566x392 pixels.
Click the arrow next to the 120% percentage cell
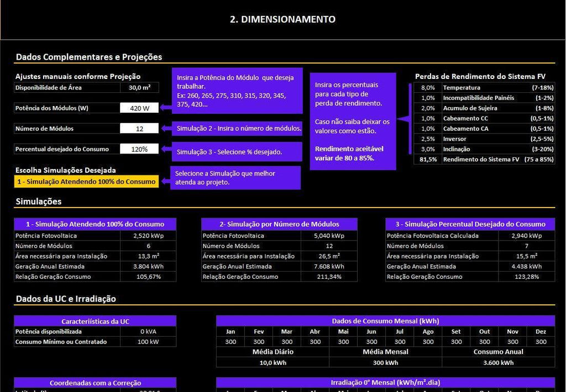click(165, 150)
